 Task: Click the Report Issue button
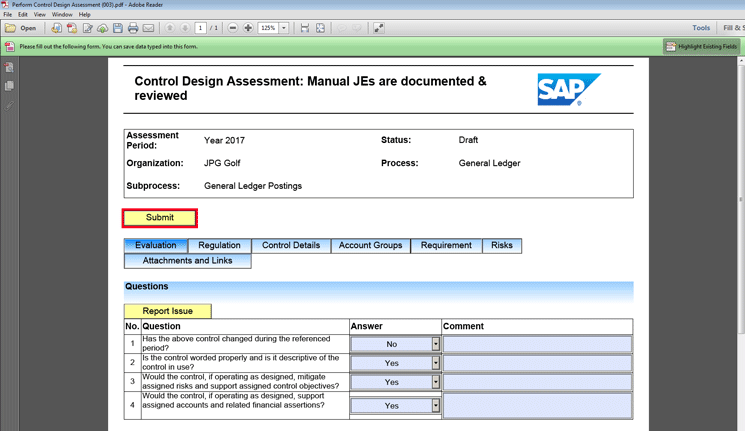pos(168,311)
